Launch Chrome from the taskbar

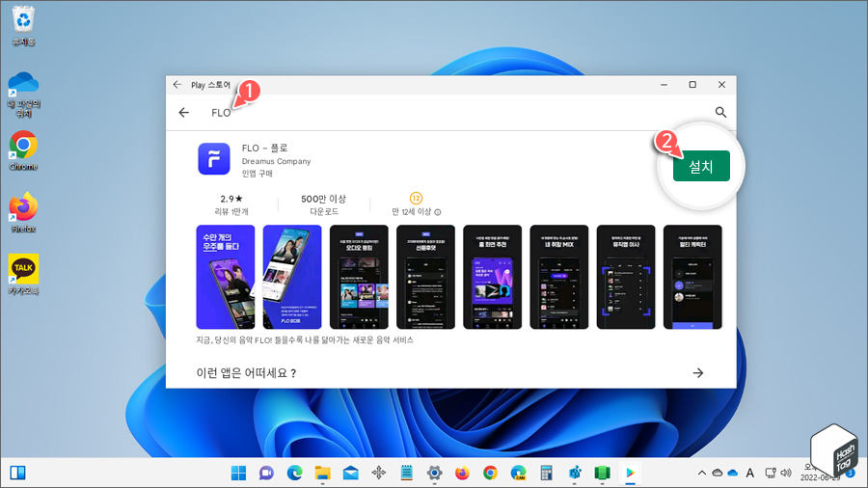click(x=490, y=474)
